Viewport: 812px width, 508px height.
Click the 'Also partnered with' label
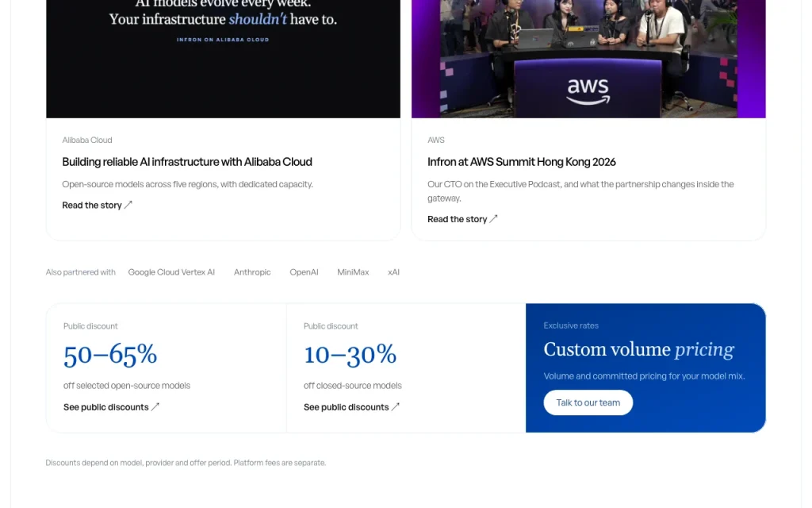[x=80, y=272]
